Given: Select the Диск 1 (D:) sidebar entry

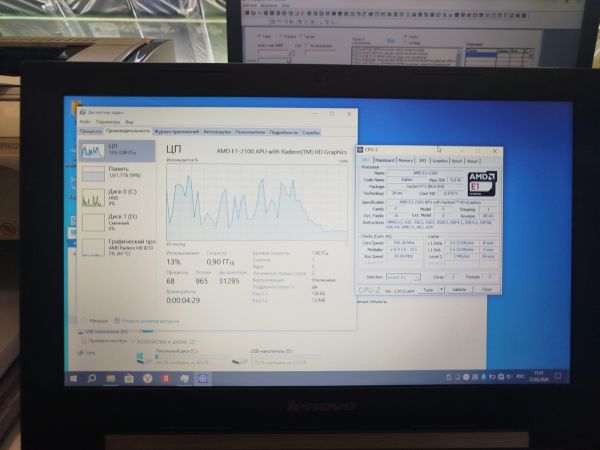Looking at the screenshot, I should [x=117, y=222].
